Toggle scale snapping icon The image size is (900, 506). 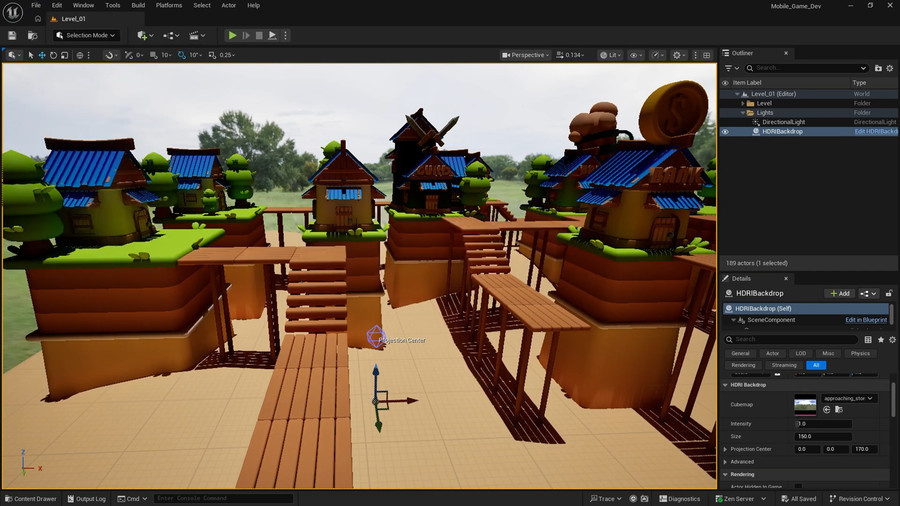[x=212, y=55]
